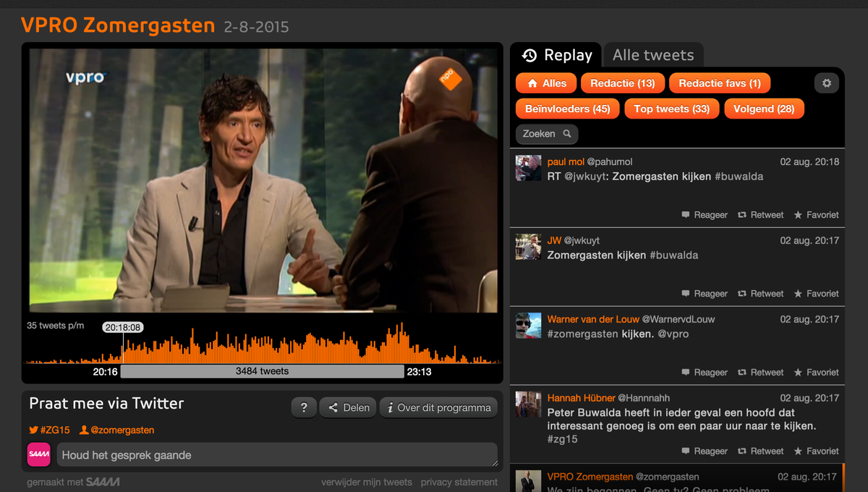Click the 20:16 start time label
This screenshot has width=868, height=492.
[106, 372]
